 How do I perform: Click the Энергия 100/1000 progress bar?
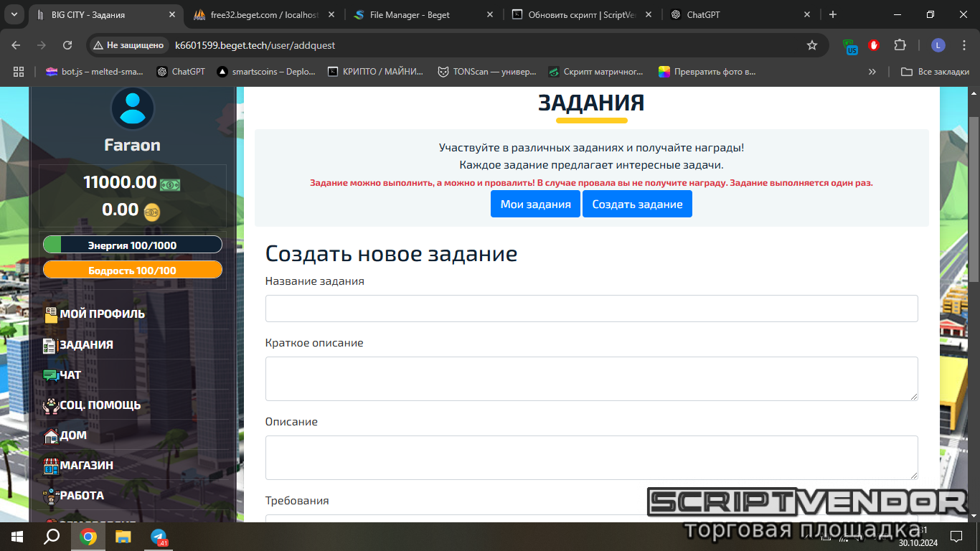click(133, 245)
